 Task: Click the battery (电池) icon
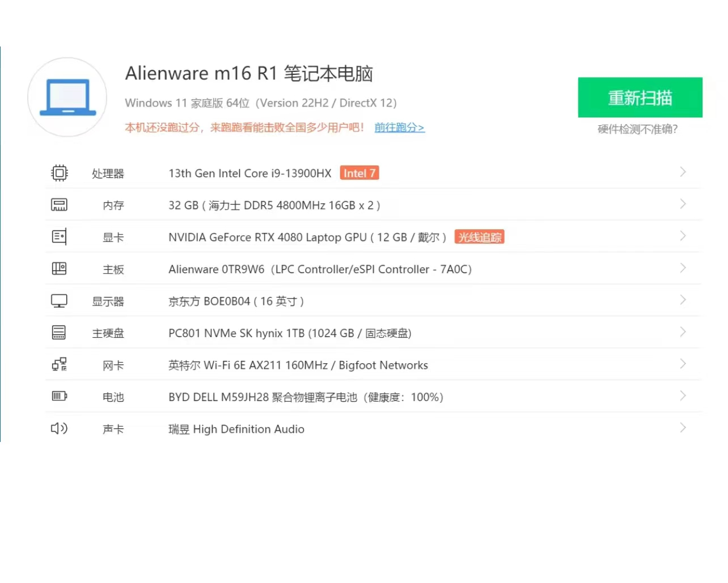[60, 396]
